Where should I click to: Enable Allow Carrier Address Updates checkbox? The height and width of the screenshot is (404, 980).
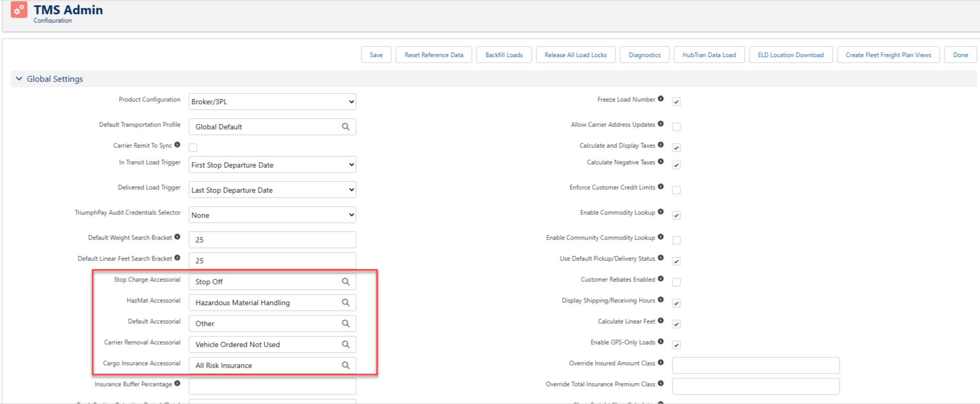677,127
